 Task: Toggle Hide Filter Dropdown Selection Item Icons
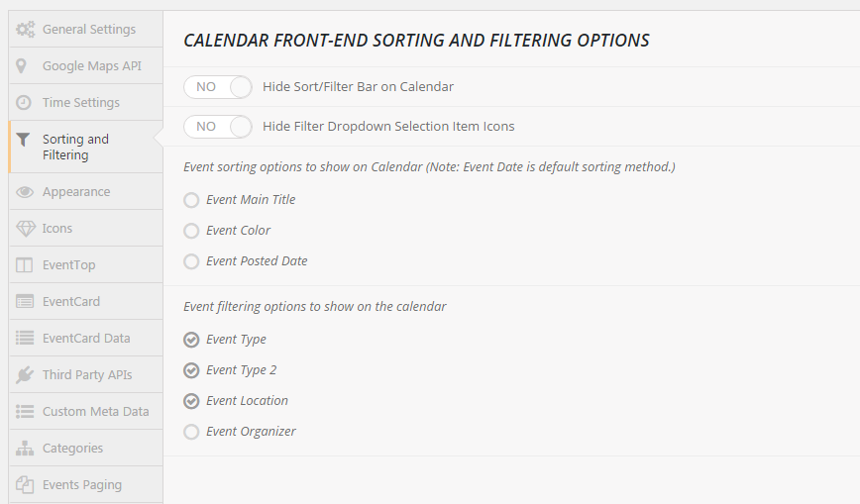pos(218,126)
